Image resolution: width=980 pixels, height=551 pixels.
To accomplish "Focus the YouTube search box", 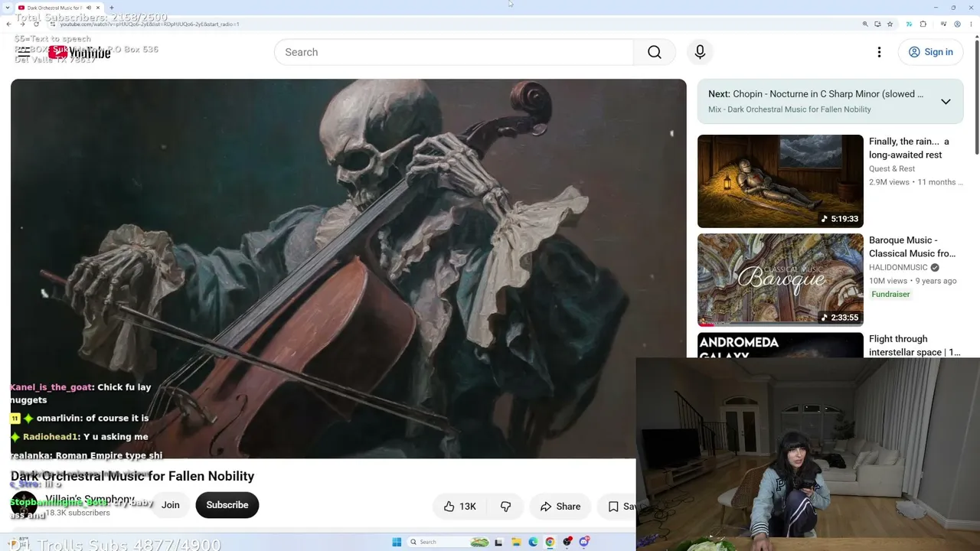I will [x=454, y=52].
